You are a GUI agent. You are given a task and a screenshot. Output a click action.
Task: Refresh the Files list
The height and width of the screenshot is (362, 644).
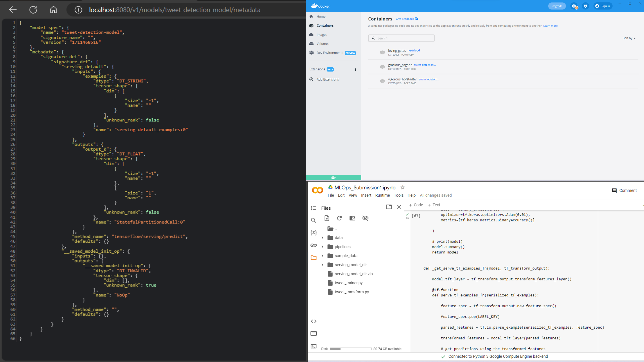[x=339, y=218]
